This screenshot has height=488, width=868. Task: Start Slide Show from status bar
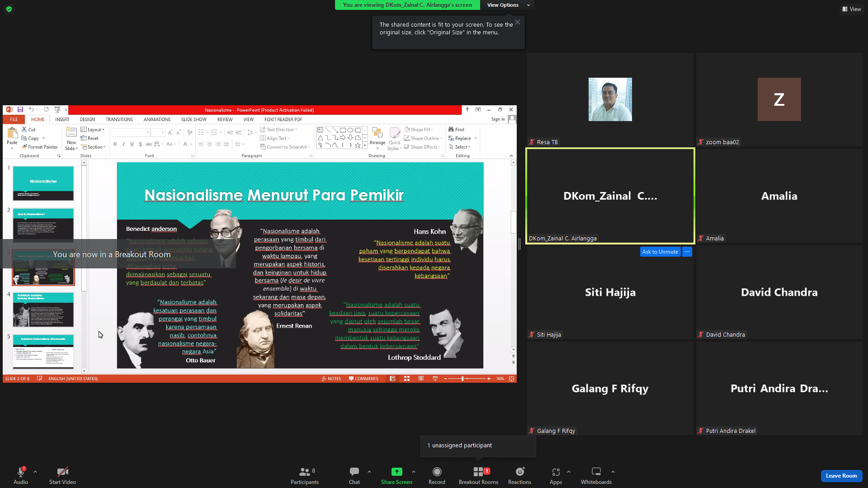coord(435,379)
